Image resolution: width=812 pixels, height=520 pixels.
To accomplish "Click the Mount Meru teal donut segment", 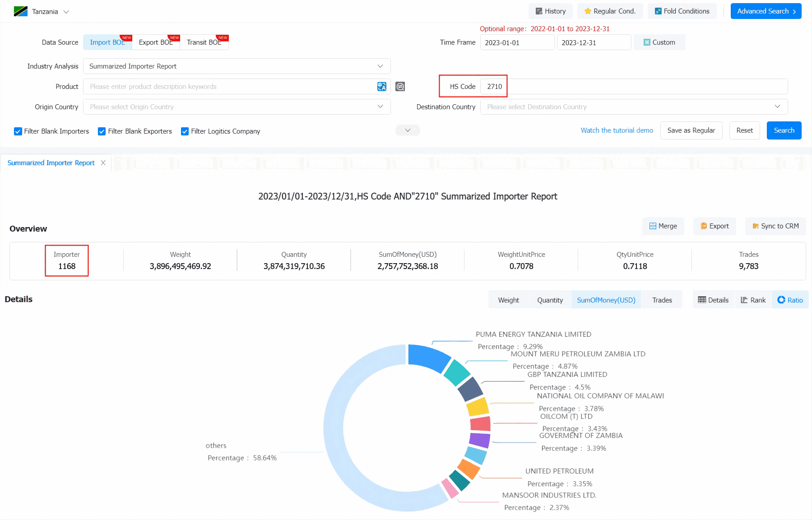I will (457, 372).
